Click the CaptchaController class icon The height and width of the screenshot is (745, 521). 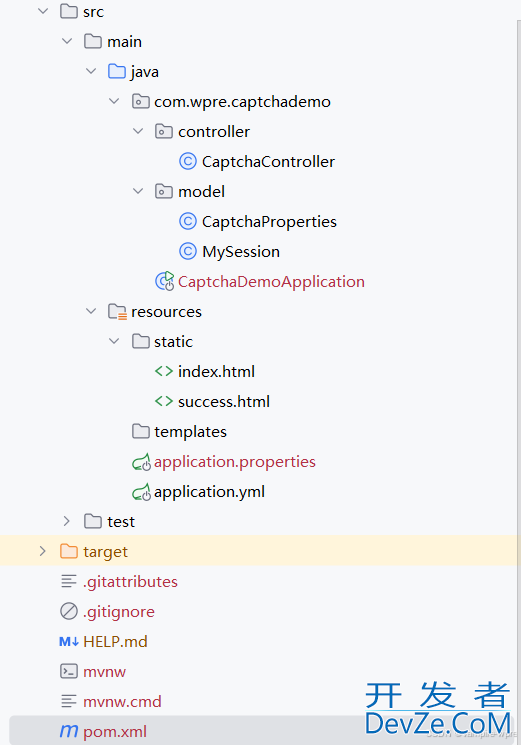[x=188, y=162]
